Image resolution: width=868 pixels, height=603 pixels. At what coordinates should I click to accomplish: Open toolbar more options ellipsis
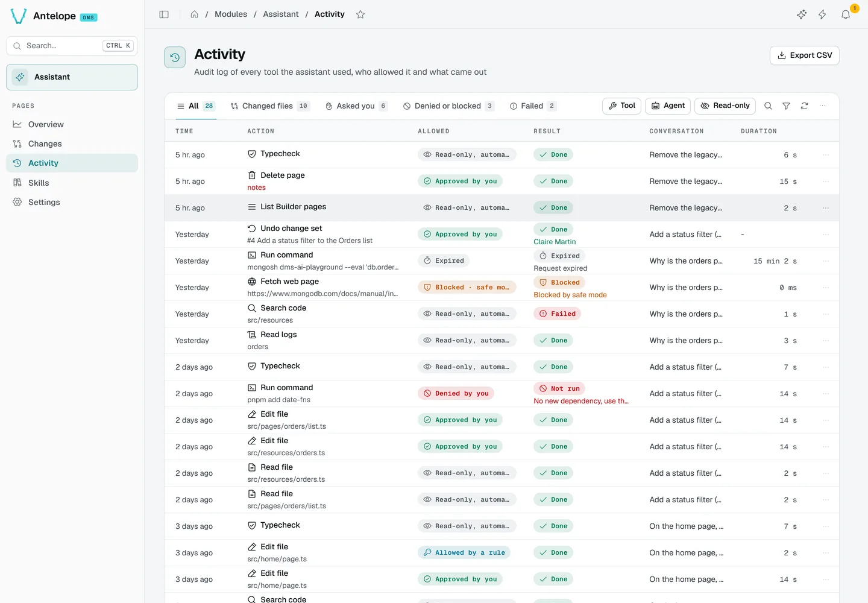point(822,106)
